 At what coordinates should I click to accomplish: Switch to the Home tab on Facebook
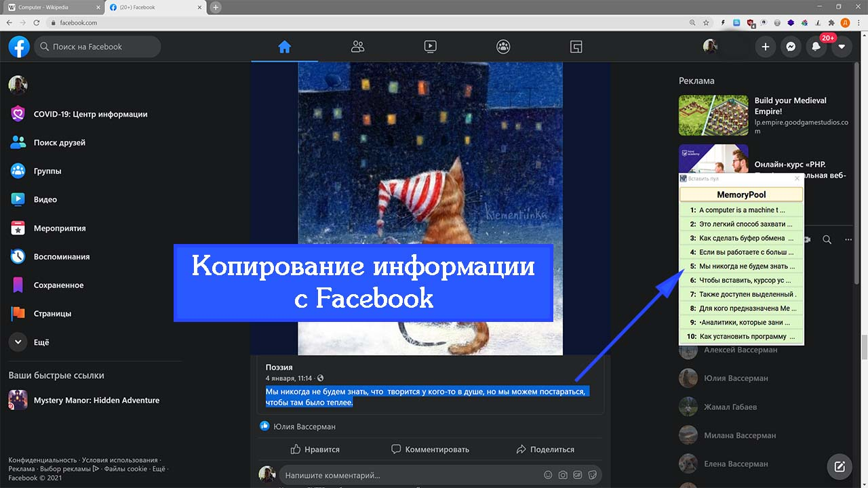click(284, 46)
